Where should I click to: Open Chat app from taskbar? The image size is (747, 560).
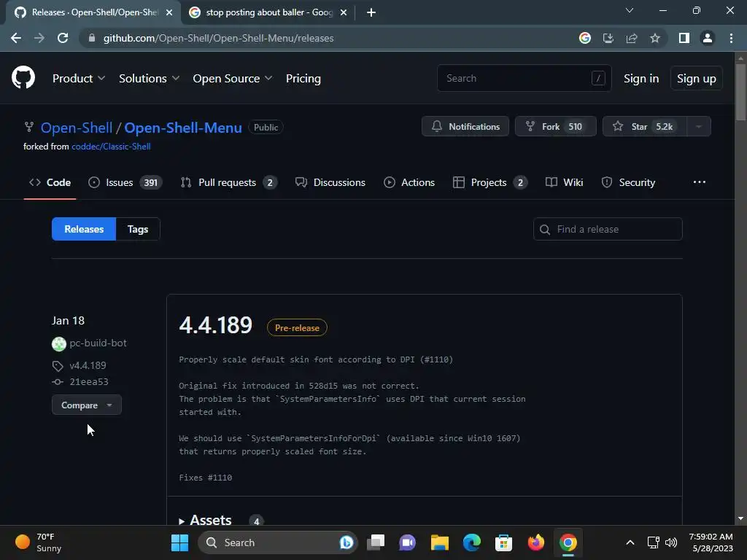click(x=407, y=542)
